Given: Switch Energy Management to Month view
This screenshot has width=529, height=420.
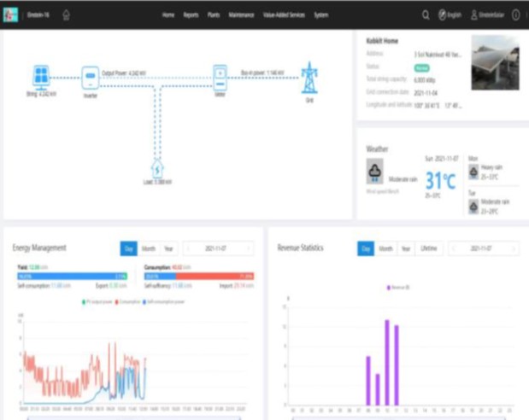Looking at the screenshot, I should tap(148, 248).
